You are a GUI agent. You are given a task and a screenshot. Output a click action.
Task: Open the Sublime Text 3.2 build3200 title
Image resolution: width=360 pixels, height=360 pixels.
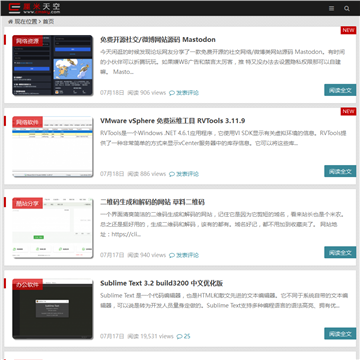[x=162, y=283]
